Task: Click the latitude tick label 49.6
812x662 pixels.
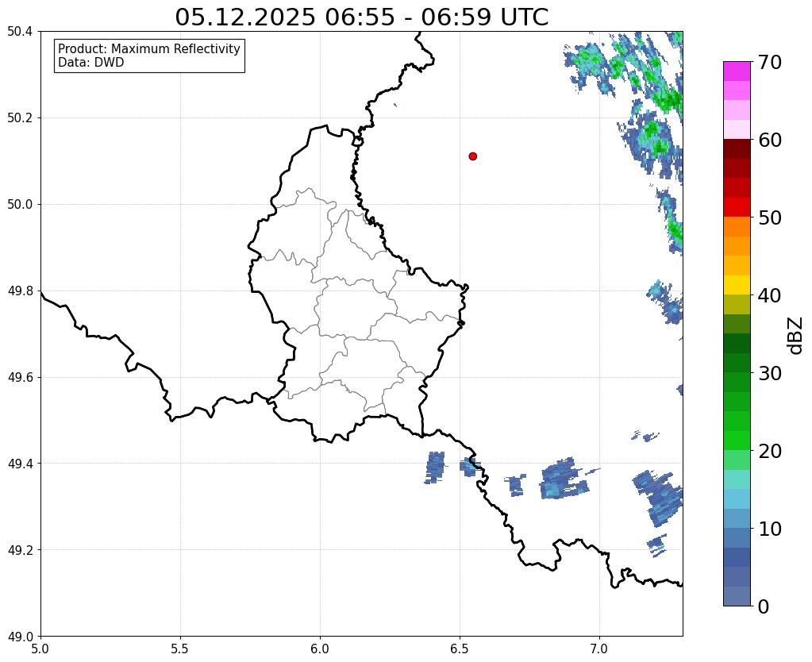Action: tap(20, 377)
